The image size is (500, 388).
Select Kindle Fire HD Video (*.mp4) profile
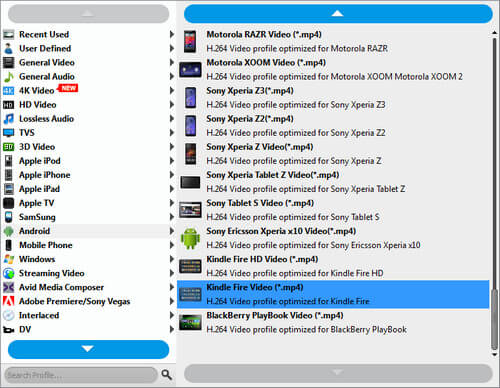[x=333, y=266]
